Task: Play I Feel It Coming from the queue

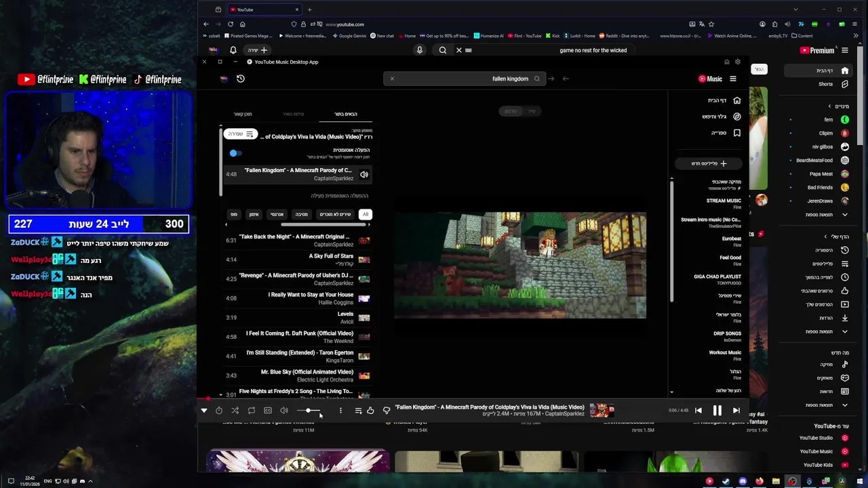Action: click(298, 337)
